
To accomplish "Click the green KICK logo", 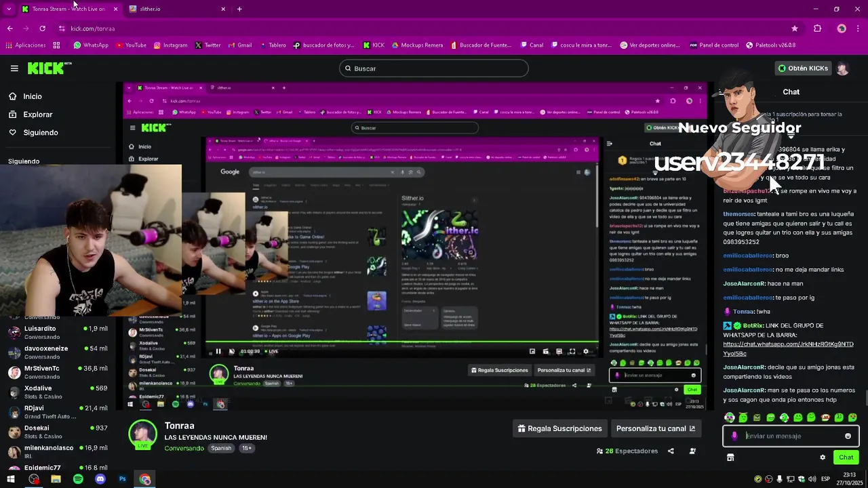I will [50, 68].
